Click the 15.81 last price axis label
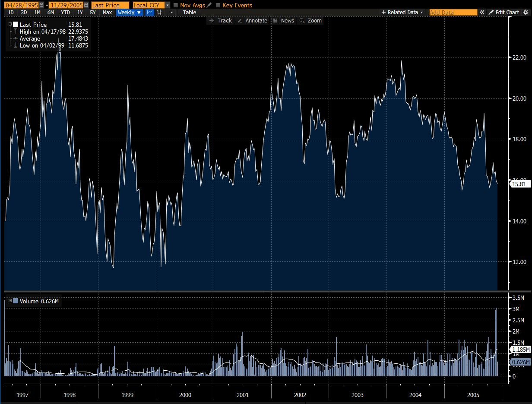 click(x=519, y=184)
